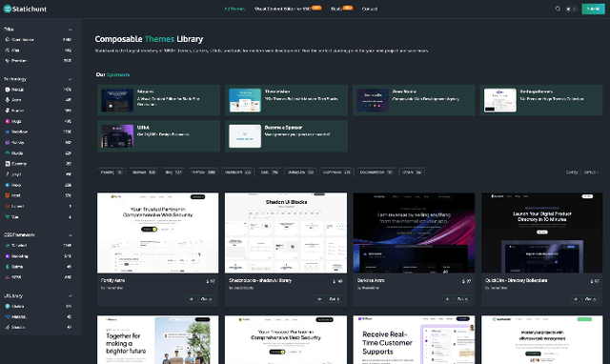
Task: Select the Free price filter icon
Action: click(x=7, y=50)
